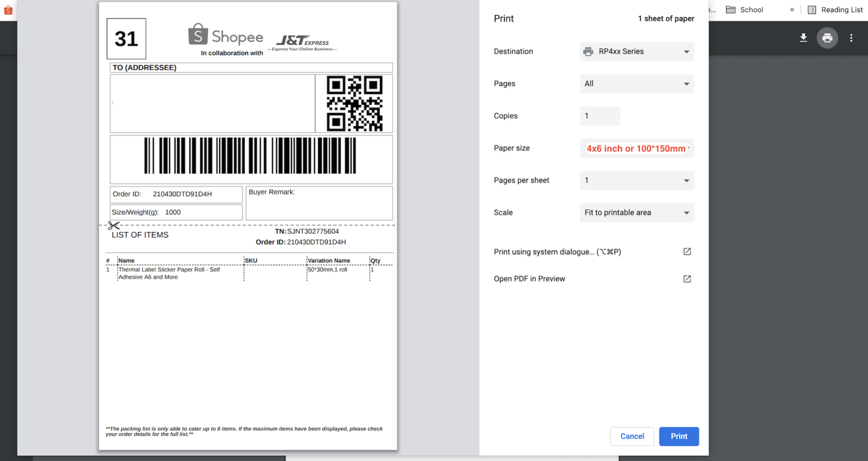This screenshot has height=461, width=868.
Task: Cancel the print job
Action: 632,436
